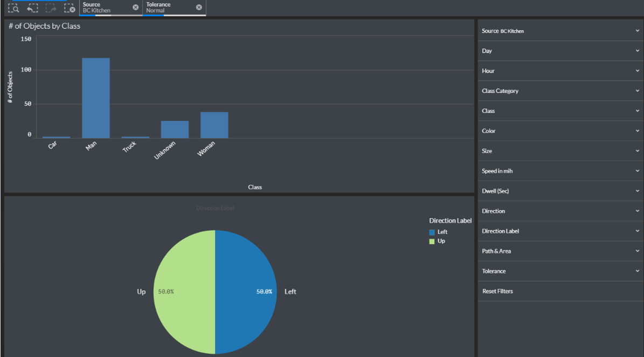Click the Woman axis label
This screenshot has height=357, width=644.
[x=206, y=149]
